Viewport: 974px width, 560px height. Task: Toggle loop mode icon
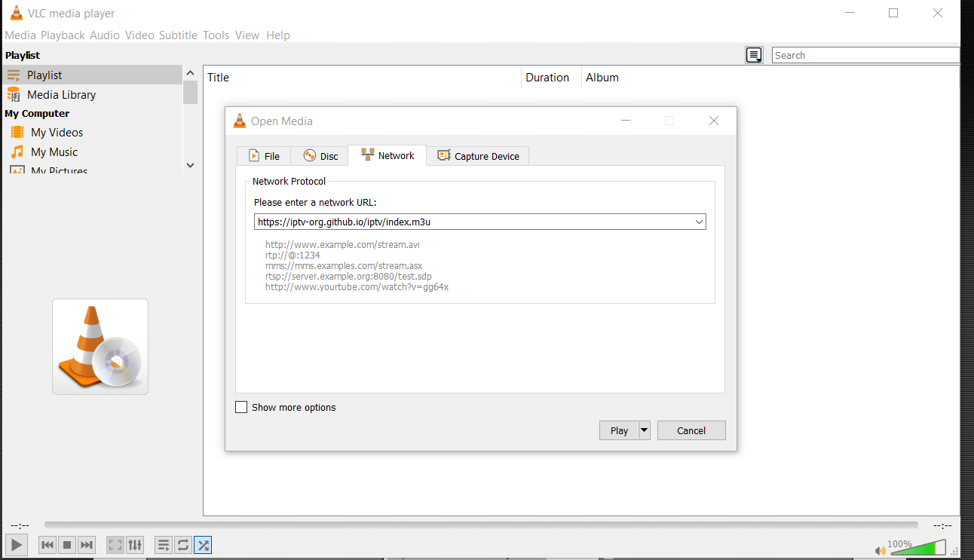tap(182, 544)
